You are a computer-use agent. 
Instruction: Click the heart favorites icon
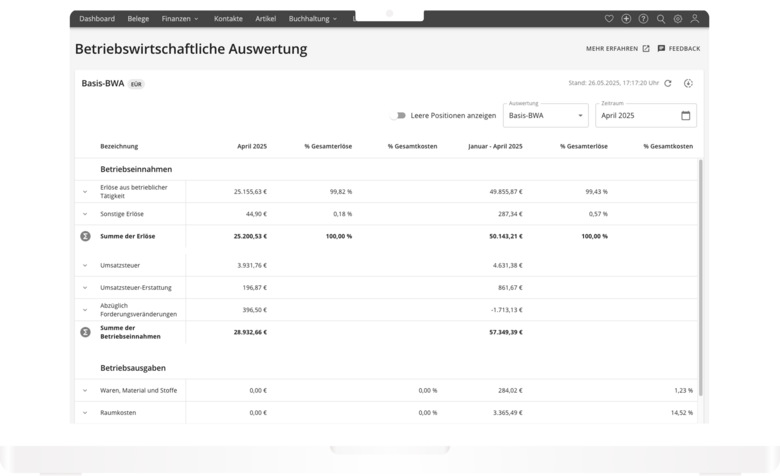pyautogui.click(x=610, y=19)
